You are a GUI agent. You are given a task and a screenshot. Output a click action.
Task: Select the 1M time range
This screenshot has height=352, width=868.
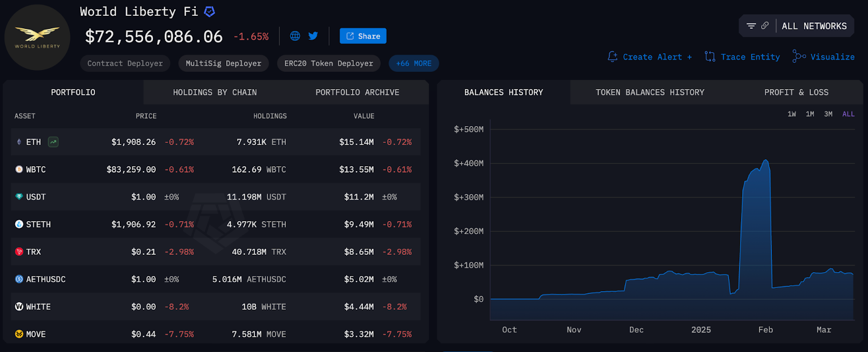pyautogui.click(x=810, y=114)
